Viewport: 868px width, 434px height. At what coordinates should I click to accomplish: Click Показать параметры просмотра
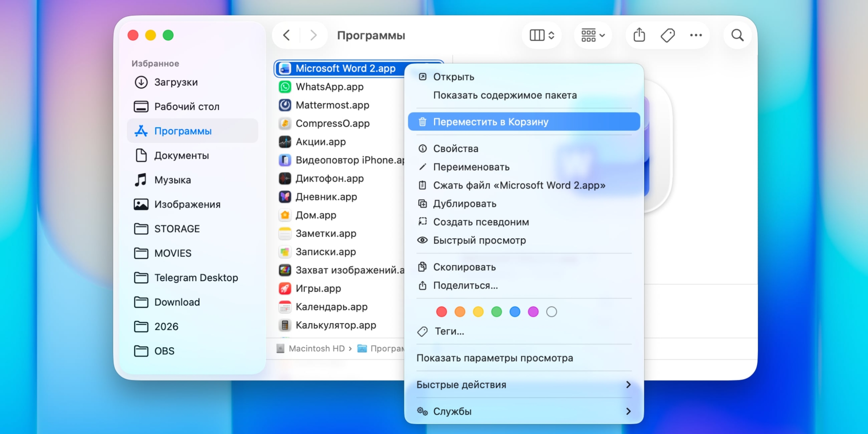pos(495,358)
